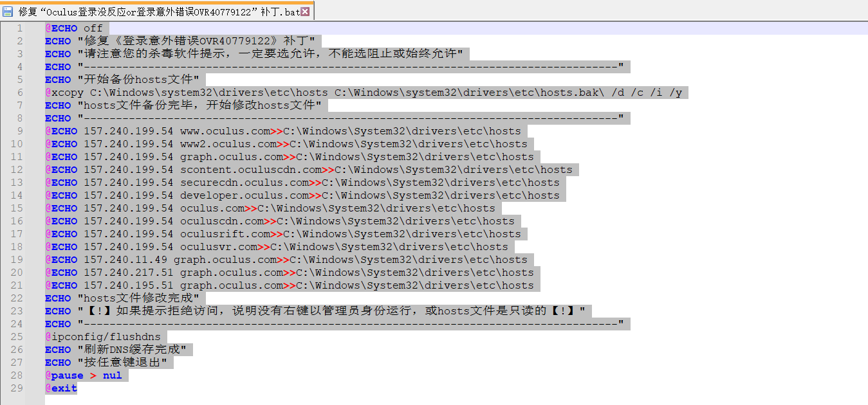868x405 pixels.
Task: Click the "请注意您的杀毒软件提示" line
Action: click(x=254, y=54)
